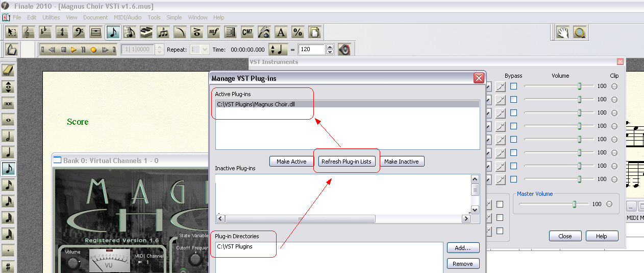Viewport: 644px width, 273px height.
Task: Open the File menu
Action: coord(17,17)
